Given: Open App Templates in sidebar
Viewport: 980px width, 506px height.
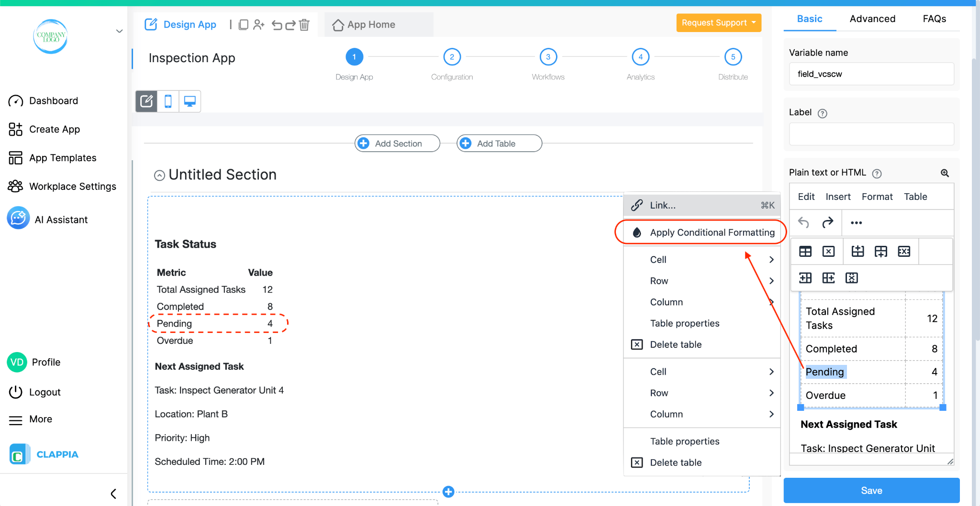Looking at the screenshot, I should tap(52, 158).
